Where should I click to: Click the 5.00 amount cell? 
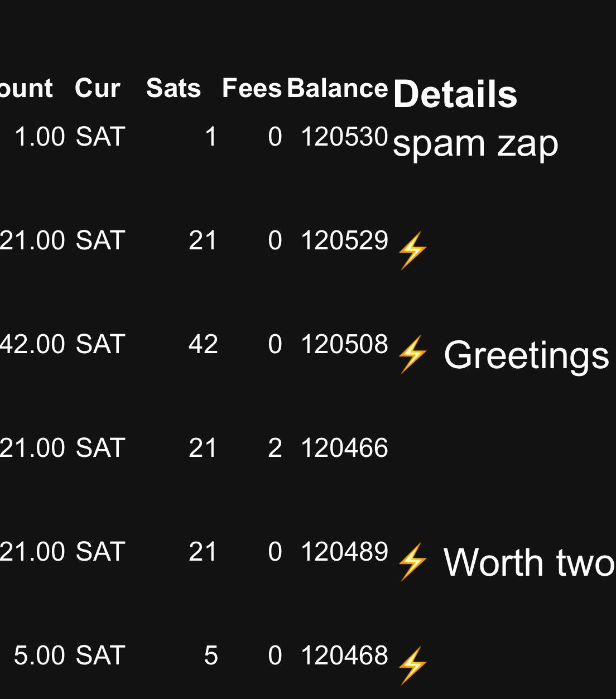[x=39, y=655]
